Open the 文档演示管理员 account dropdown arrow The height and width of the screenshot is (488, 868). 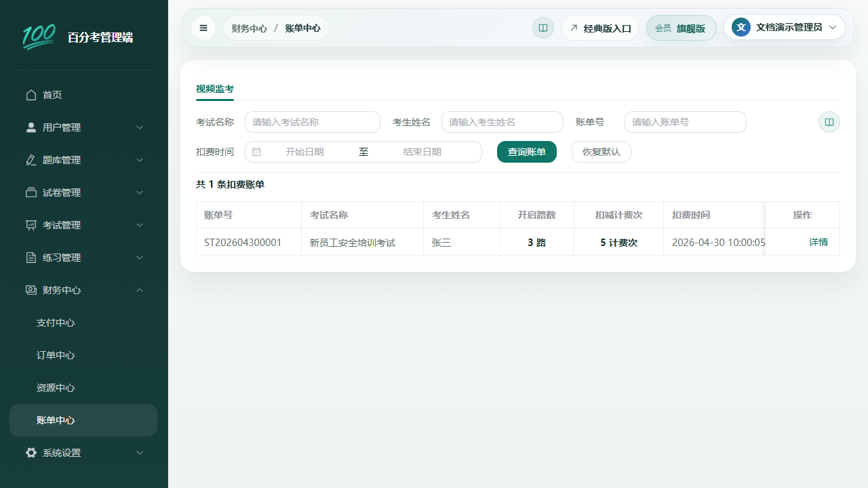point(833,27)
